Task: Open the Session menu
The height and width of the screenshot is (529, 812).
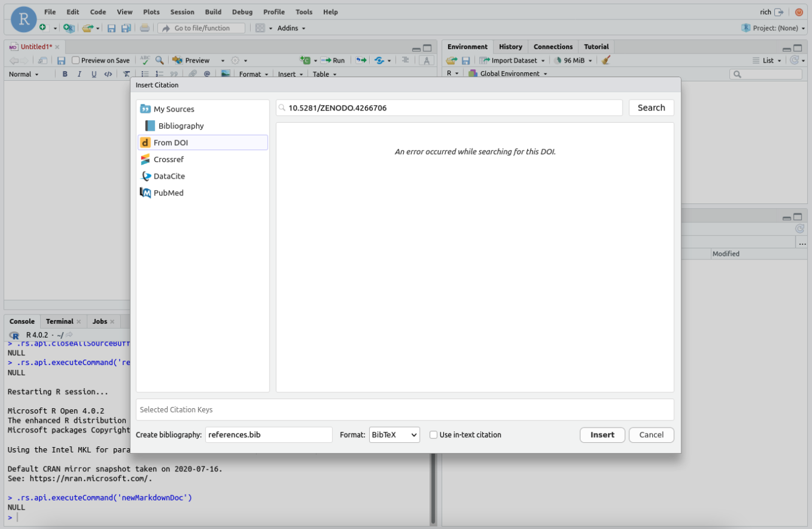Action: 182,12
